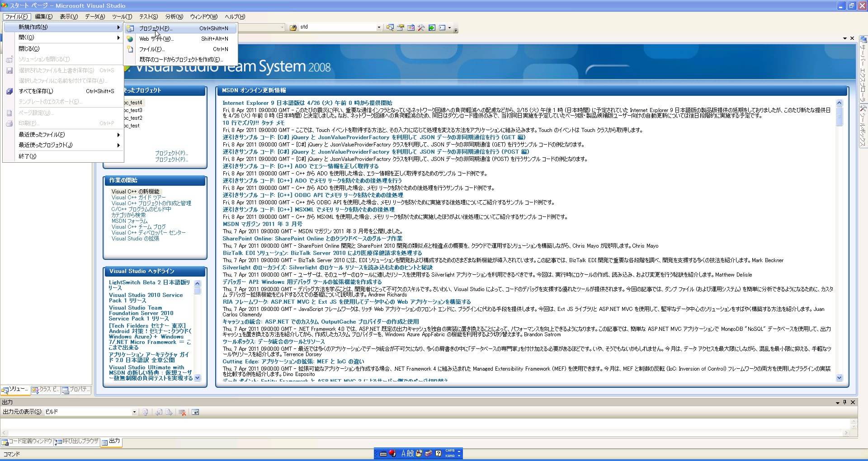The height and width of the screenshot is (461, 868).
Task: Click Clear All icon in Output panel
Action: 182,412
